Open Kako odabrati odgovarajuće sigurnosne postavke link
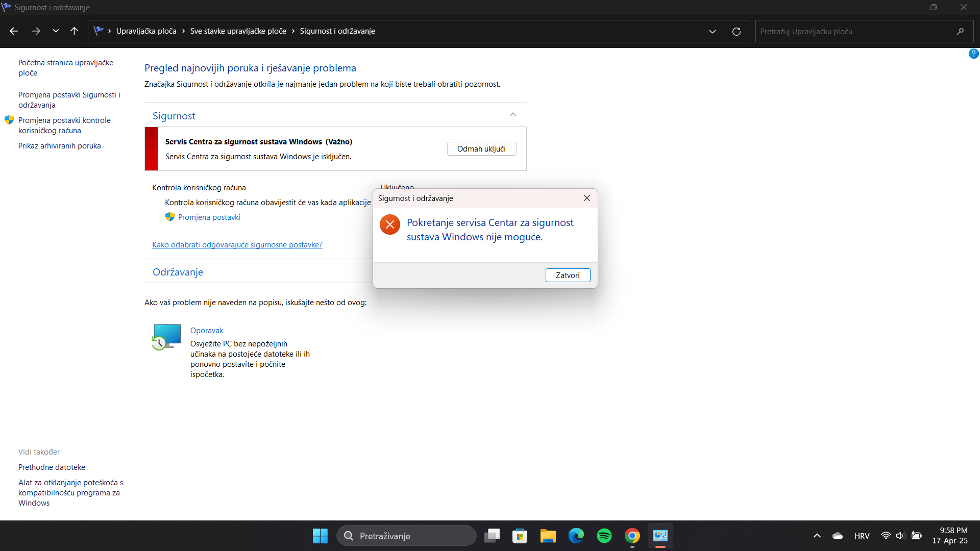980x551 pixels. 237,245
